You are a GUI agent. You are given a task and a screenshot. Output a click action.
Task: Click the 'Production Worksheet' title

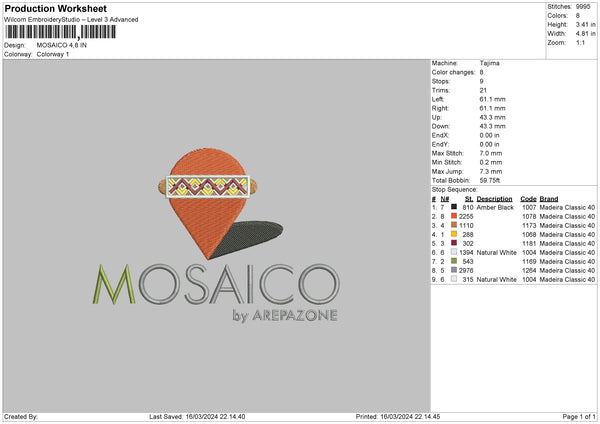click(55, 8)
